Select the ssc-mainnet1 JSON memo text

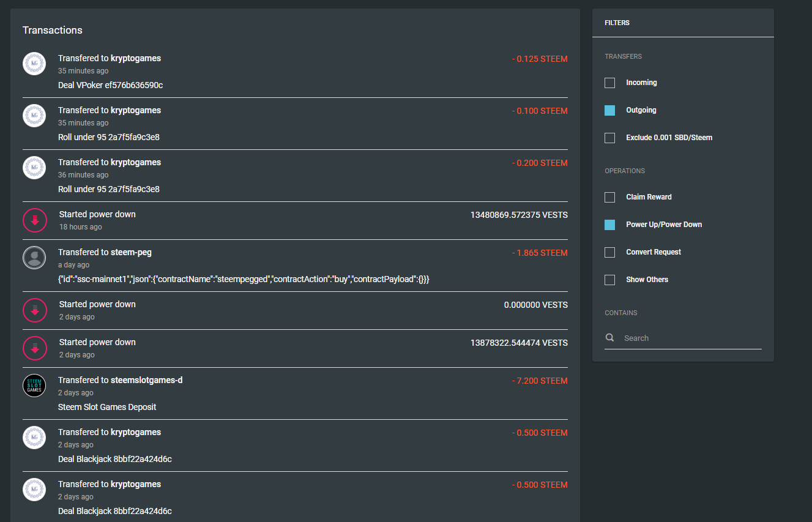tap(244, 279)
